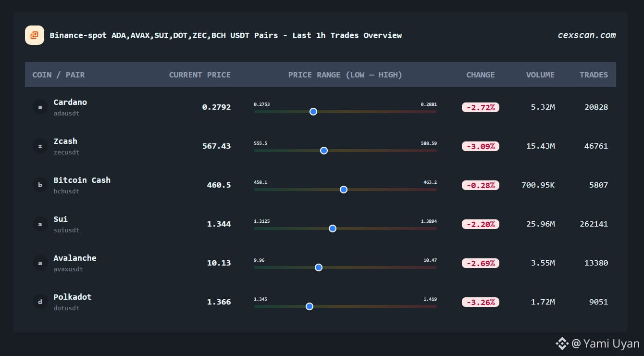Click the current price 1.366
Viewport: 644px width, 356px height.
click(x=219, y=302)
